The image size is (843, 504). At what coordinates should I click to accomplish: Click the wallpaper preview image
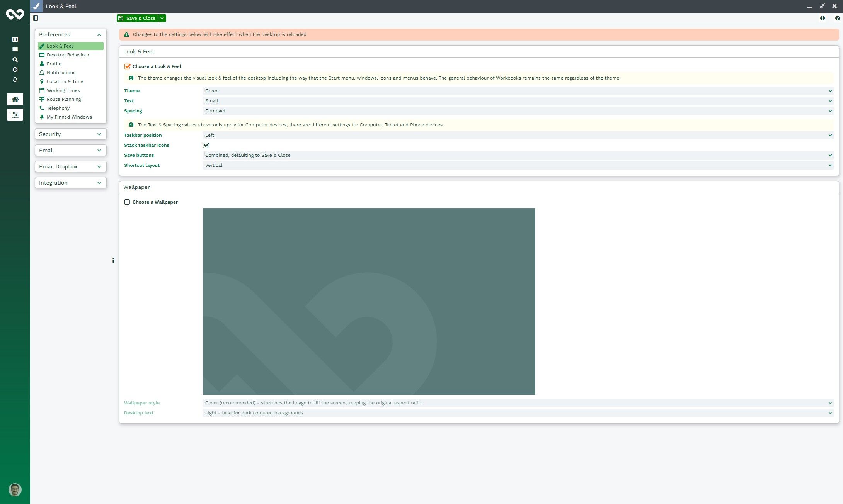click(369, 301)
